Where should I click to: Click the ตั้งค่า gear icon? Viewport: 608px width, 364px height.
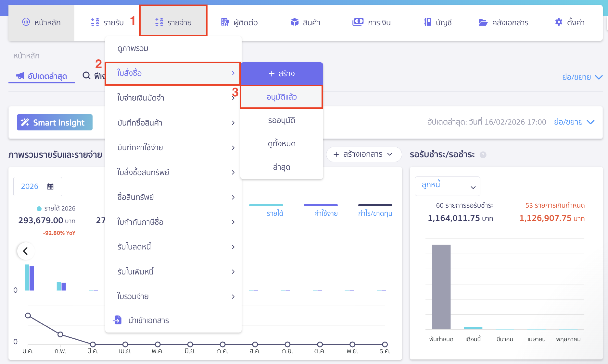point(558,22)
